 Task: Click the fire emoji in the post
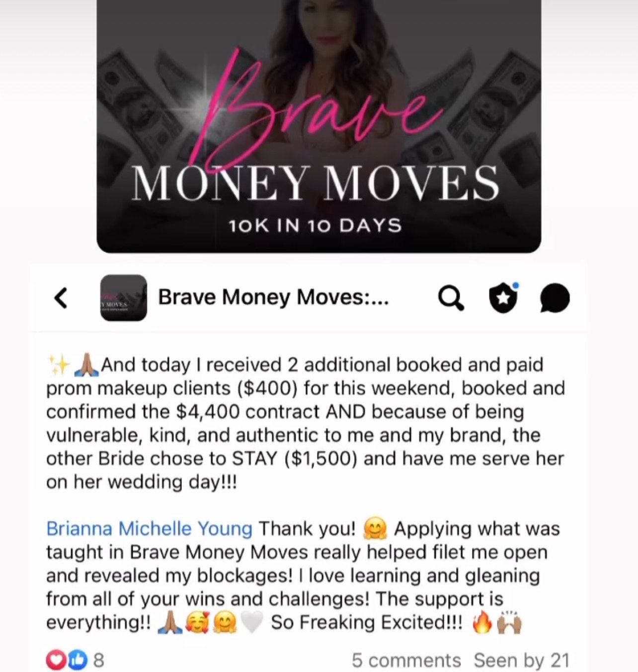[x=482, y=622]
